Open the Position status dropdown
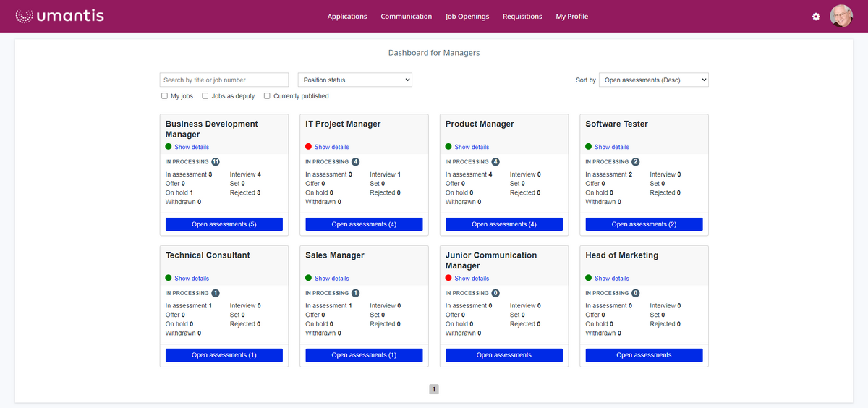The width and height of the screenshot is (868, 408). pyautogui.click(x=354, y=80)
